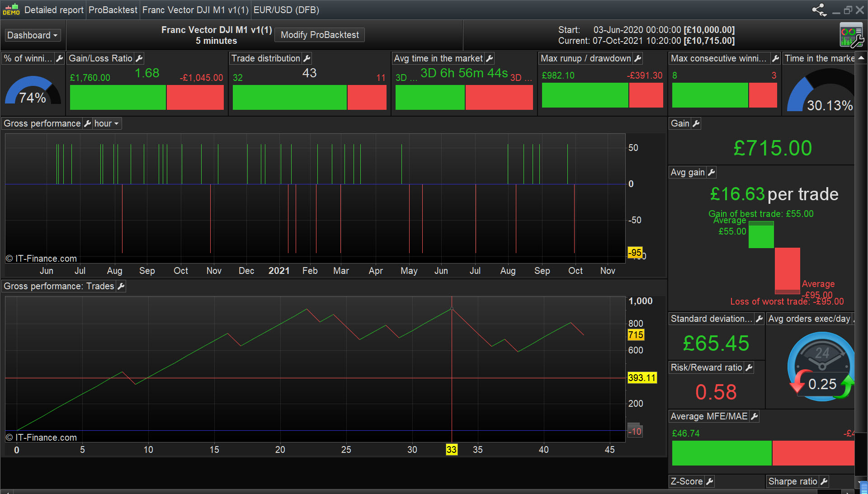Click the red average loss bar
Image resolution: width=868 pixels, height=494 pixels.
(x=788, y=270)
